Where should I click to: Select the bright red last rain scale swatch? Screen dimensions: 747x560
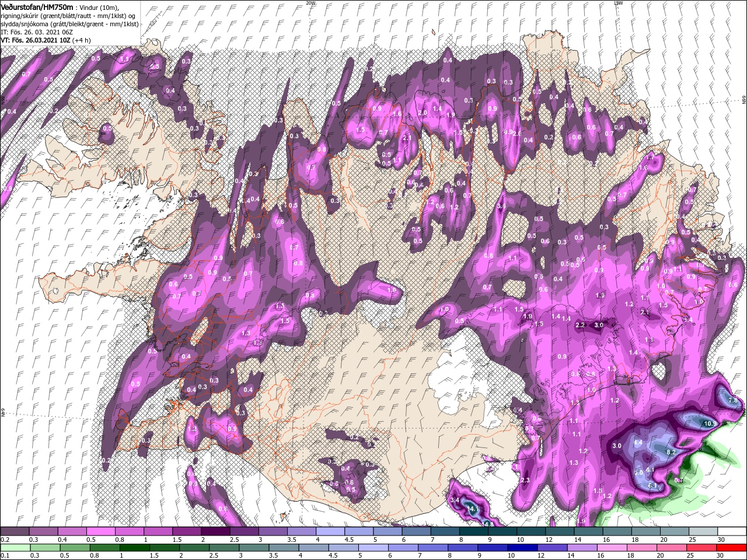[x=732, y=547]
